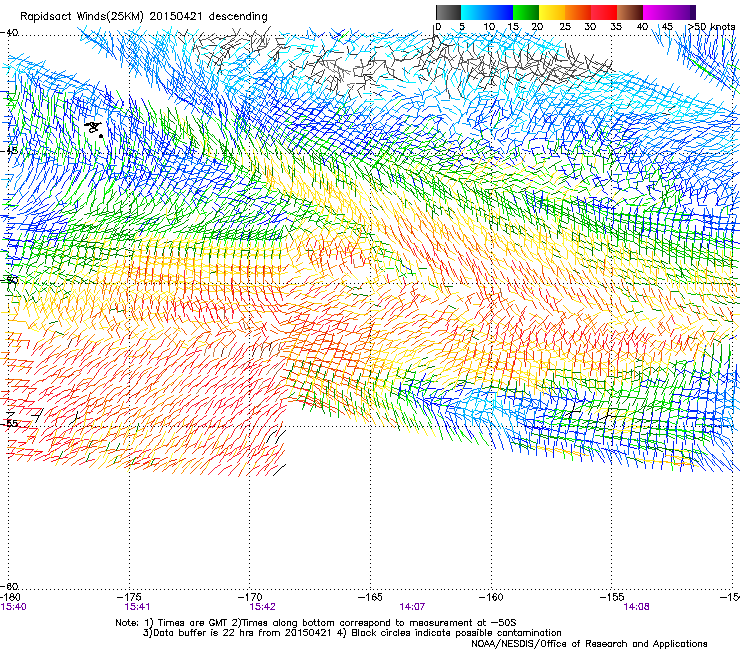The image size is (740, 650).
Task: Click the '-155' longitude axis label
Action: click(612, 597)
